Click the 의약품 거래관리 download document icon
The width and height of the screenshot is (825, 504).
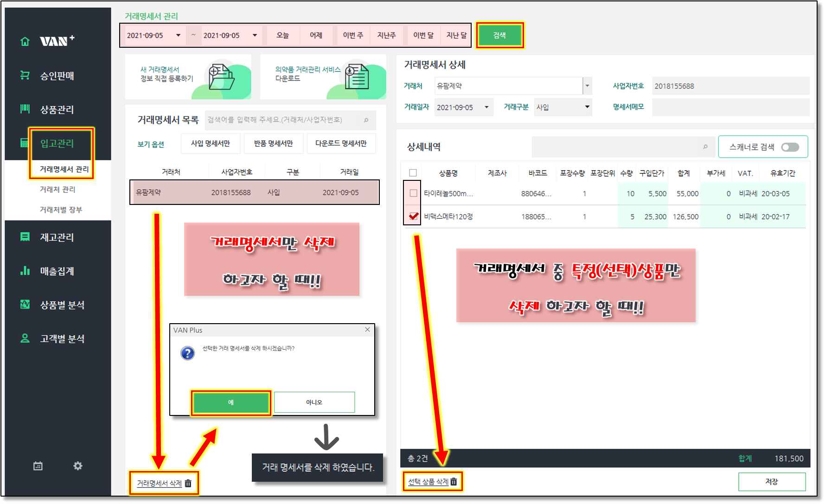click(x=357, y=77)
